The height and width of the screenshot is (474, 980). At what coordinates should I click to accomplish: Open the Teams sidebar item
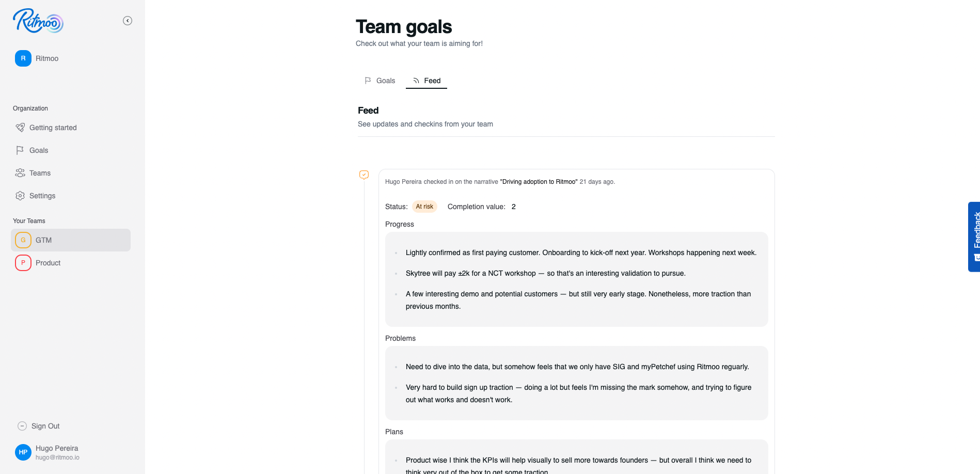click(x=40, y=173)
